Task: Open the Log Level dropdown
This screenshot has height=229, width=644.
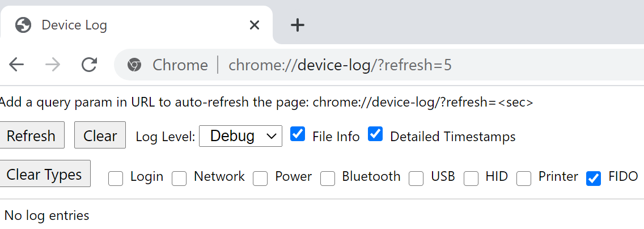Action: [x=241, y=136]
